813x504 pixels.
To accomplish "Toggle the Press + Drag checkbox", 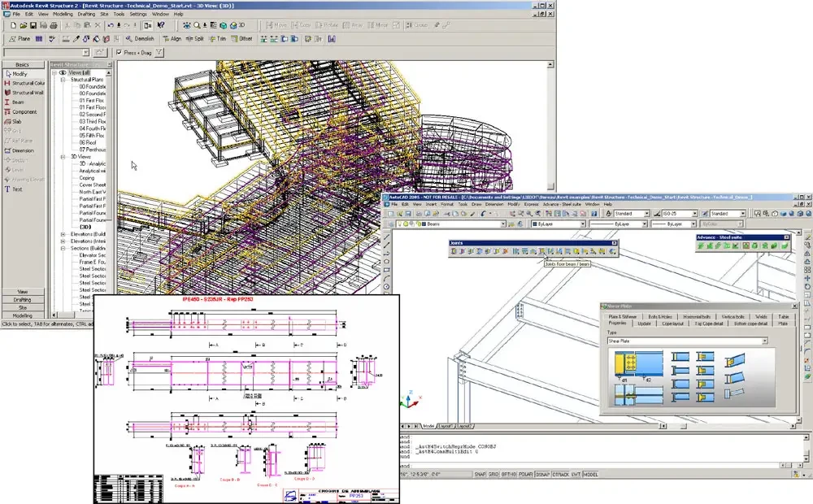I will pyautogui.click(x=120, y=52).
